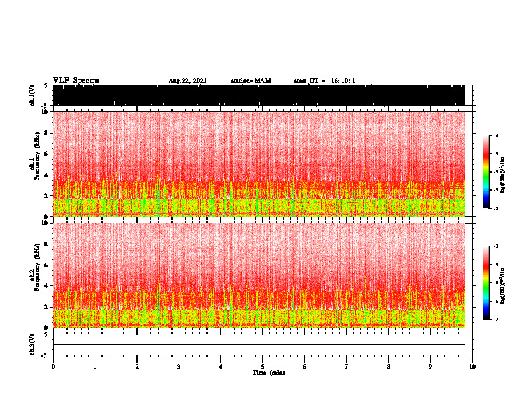
Task: Click the '8' kHz tick on ch.1 axis
Action: pos(47,133)
